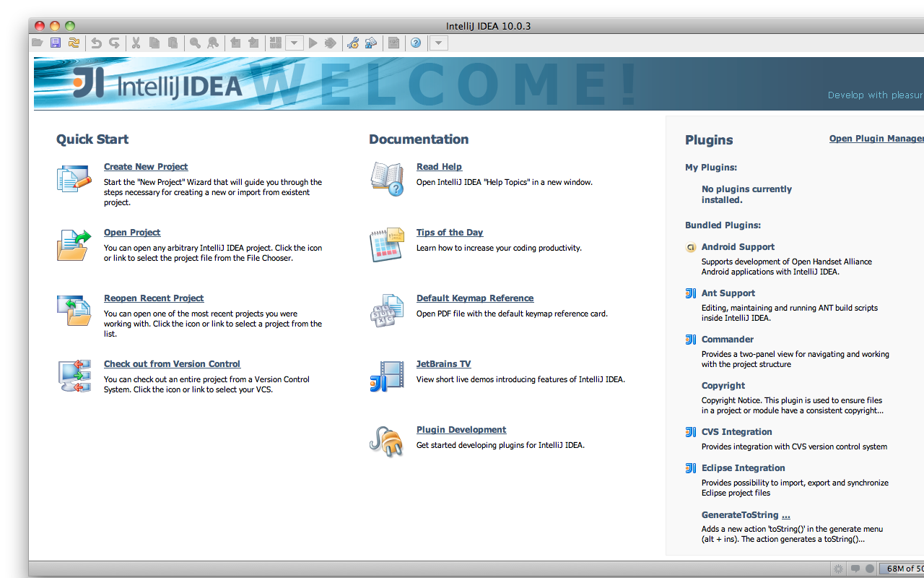
Task: Click the Redo arrow icon
Action: 114,43
